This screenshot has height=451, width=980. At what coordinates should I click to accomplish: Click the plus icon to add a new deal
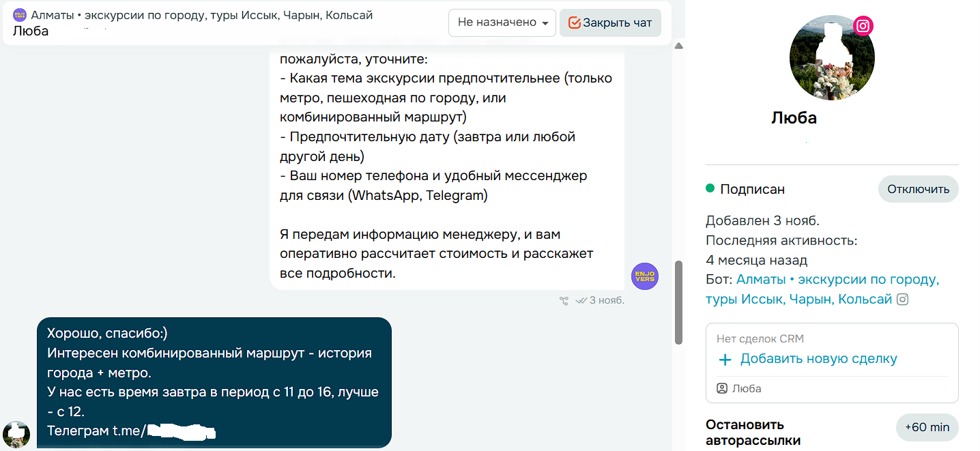tap(725, 359)
